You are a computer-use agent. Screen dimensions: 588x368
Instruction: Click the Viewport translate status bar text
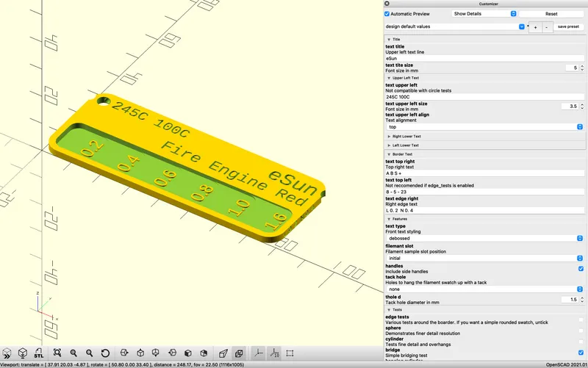point(122,364)
